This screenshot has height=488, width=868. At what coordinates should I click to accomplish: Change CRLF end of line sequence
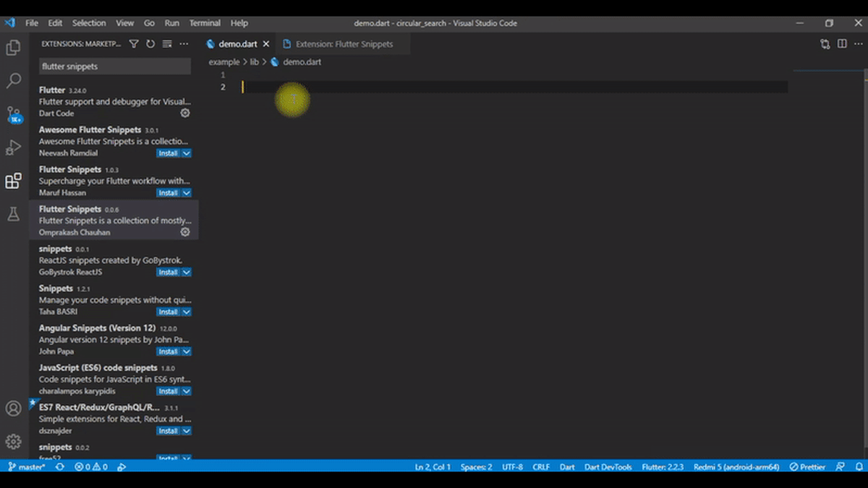click(541, 467)
